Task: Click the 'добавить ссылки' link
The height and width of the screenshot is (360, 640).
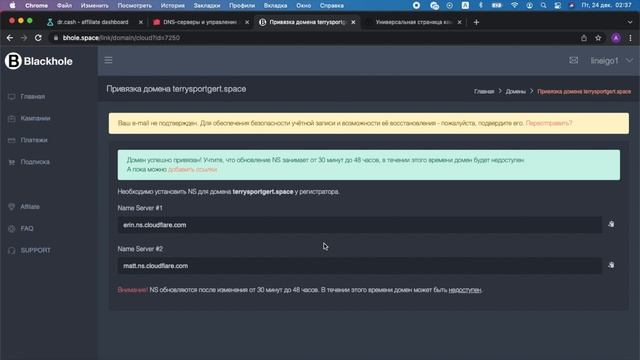Action: pyautogui.click(x=193, y=169)
